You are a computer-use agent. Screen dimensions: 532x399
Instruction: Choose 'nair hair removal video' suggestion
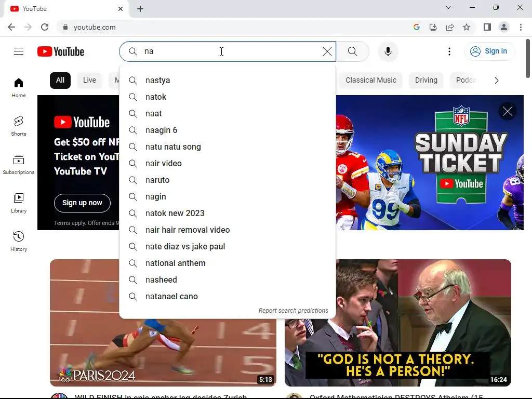tap(228, 230)
